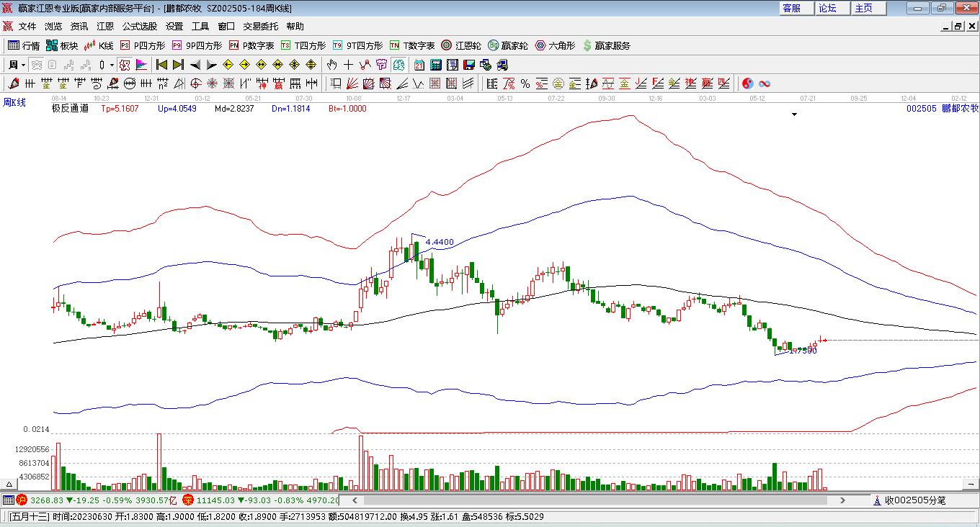Step forward with the black right arrow
Screen dimensions: 980x527
click(211, 65)
